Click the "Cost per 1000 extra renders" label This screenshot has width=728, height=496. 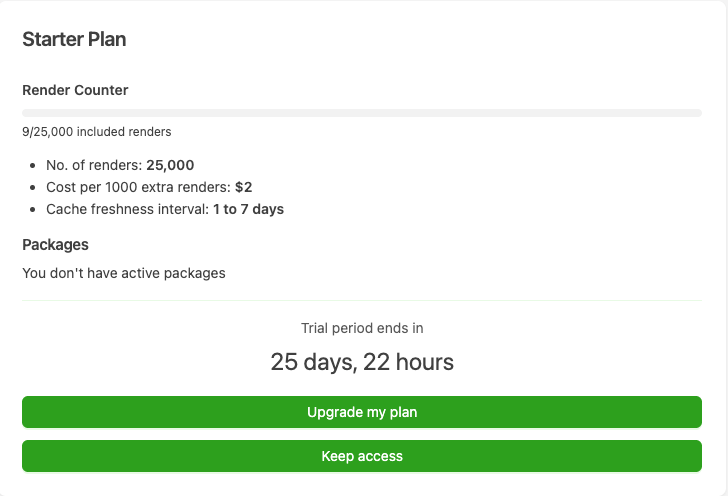138,187
